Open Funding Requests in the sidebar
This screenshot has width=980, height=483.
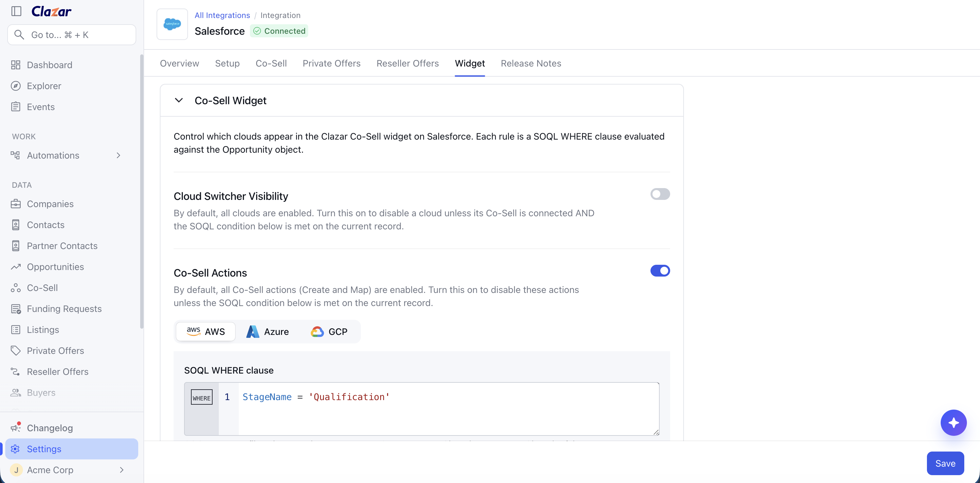pos(71,308)
